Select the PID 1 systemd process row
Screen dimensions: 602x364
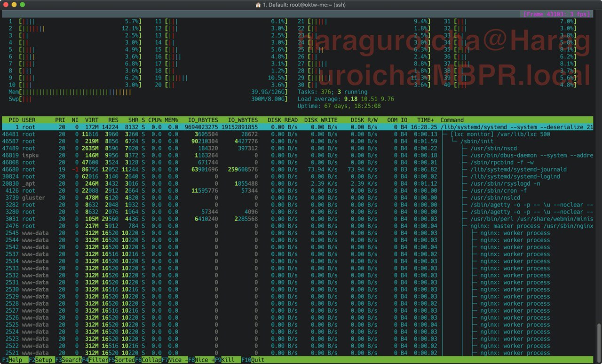[298, 127]
